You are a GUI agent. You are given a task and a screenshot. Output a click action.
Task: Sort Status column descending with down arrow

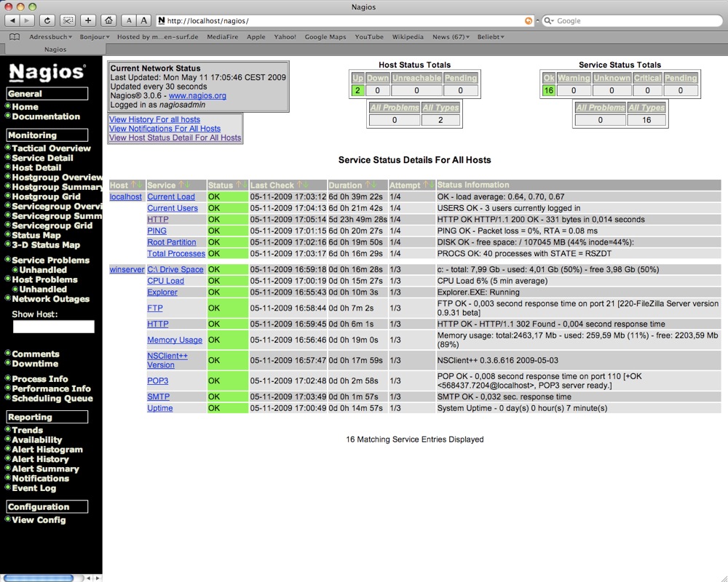(x=244, y=185)
